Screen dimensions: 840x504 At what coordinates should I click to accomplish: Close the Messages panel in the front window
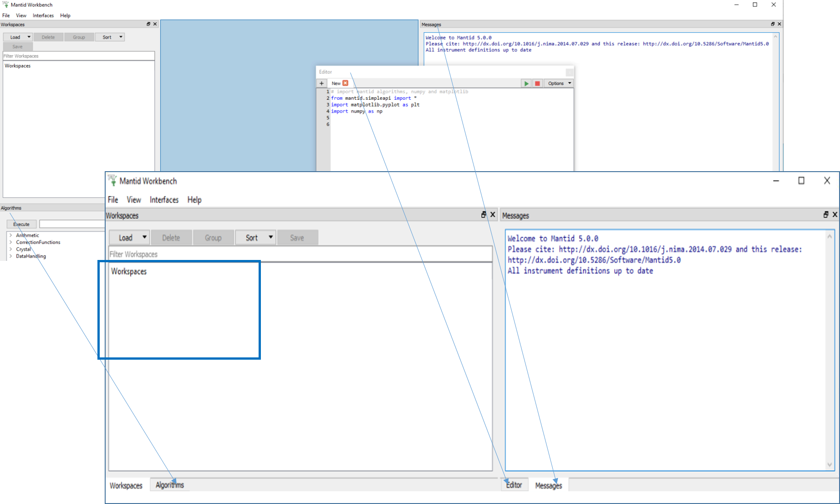click(835, 214)
